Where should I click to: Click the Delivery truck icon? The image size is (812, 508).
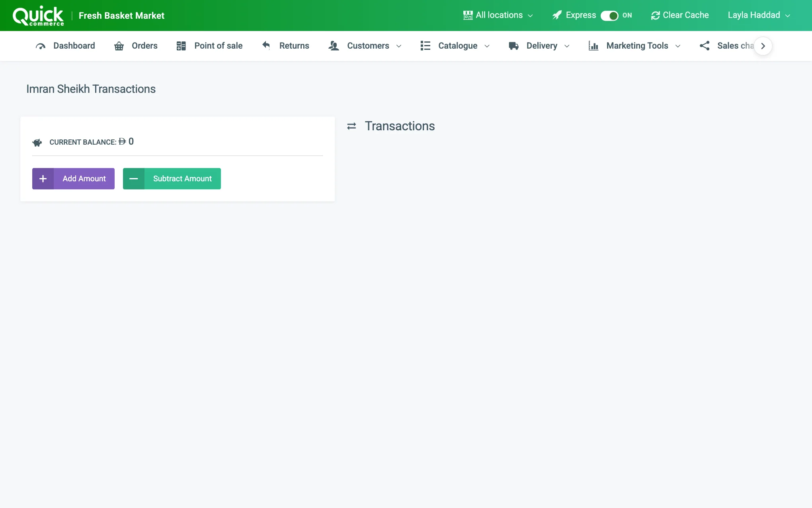pos(513,46)
